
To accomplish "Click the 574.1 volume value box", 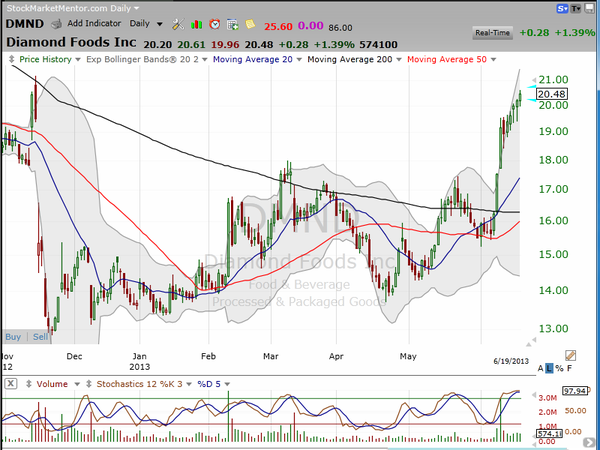I will click(x=549, y=434).
